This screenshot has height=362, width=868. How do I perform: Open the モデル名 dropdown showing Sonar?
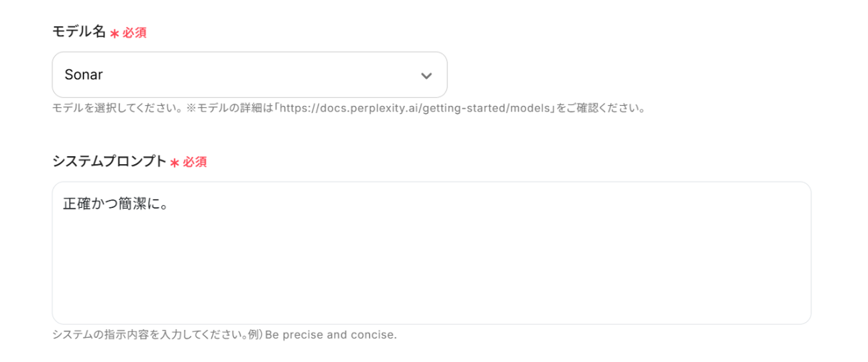pos(249,75)
